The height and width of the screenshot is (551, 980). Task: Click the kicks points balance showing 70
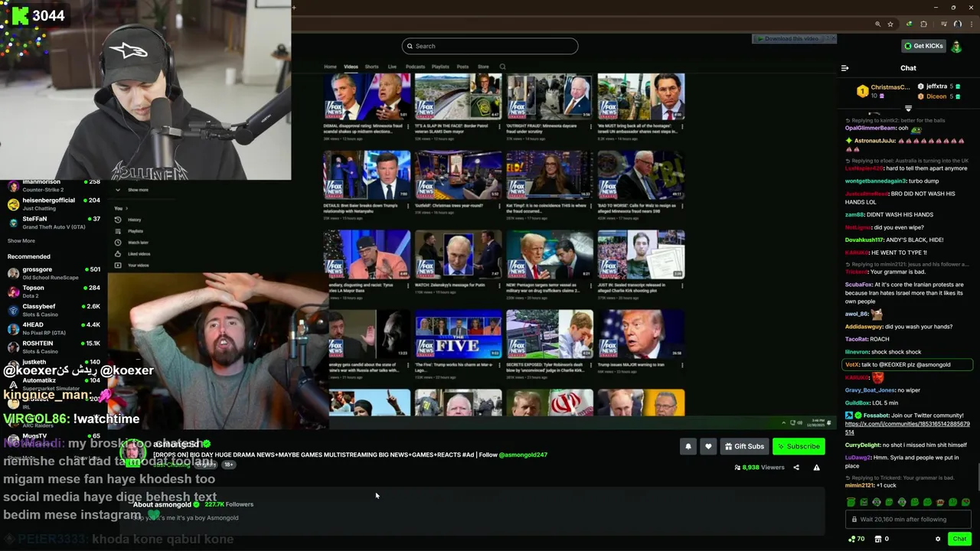click(x=856, y=539)
